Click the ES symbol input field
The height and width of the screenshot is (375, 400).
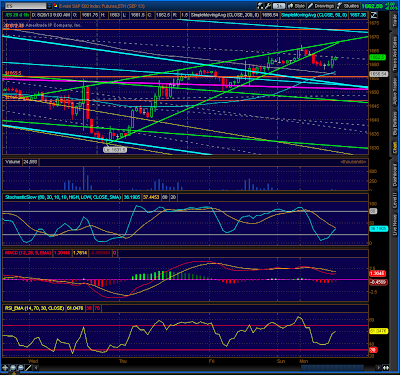coord(24,6)
